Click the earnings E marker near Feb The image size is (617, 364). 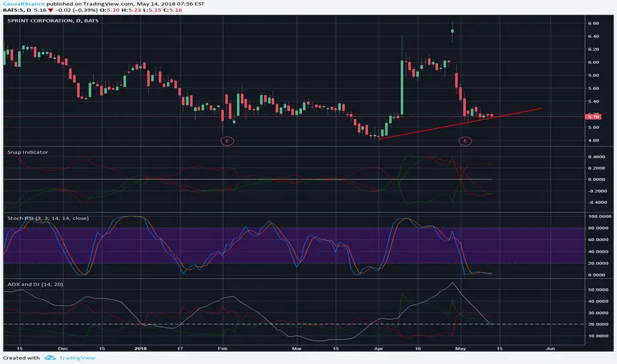(227, 141)
